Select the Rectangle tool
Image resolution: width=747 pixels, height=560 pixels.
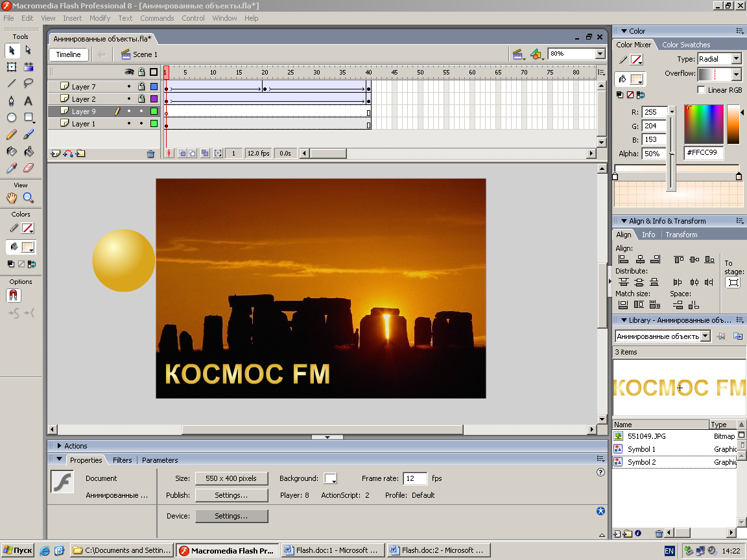29,117
